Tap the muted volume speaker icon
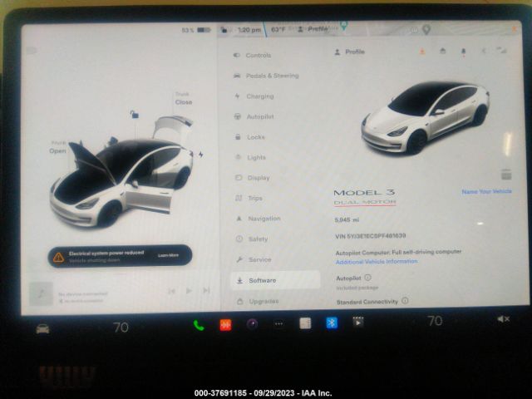 pos(503,319)
